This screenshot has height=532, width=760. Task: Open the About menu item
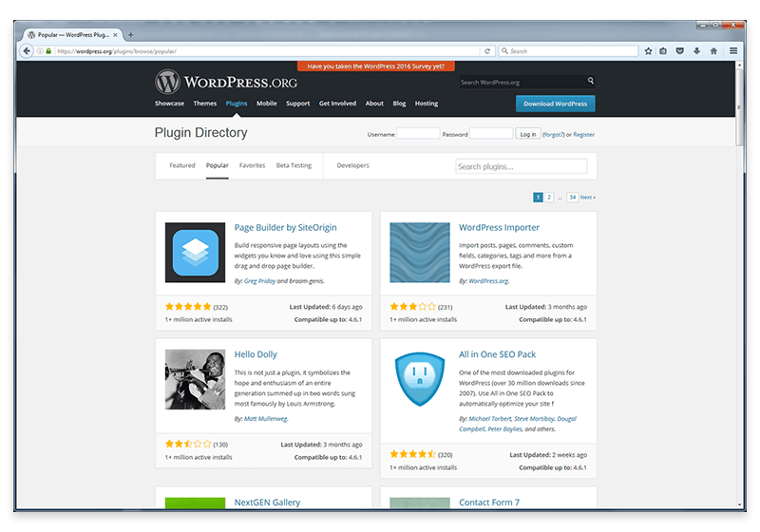374,104
